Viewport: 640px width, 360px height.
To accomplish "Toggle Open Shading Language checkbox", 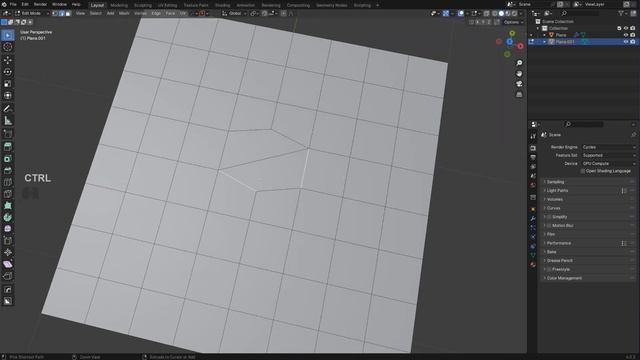I will (582, 171).
